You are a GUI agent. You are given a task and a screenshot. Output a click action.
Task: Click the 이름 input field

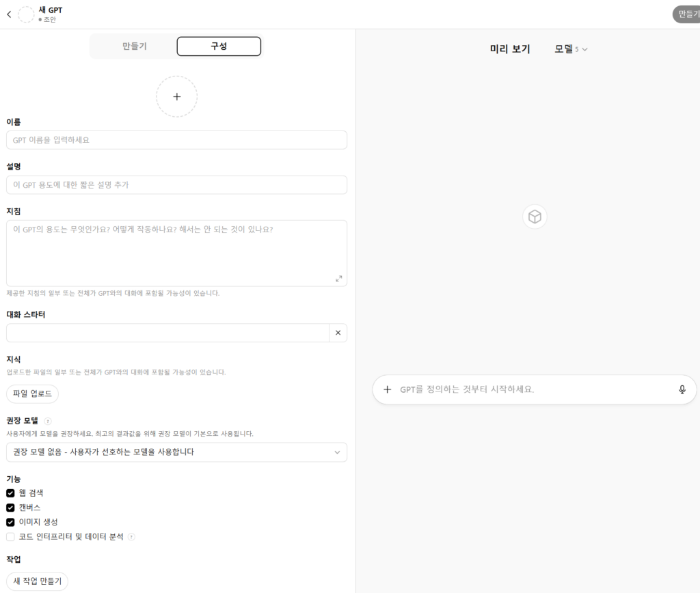click(176, 140)
